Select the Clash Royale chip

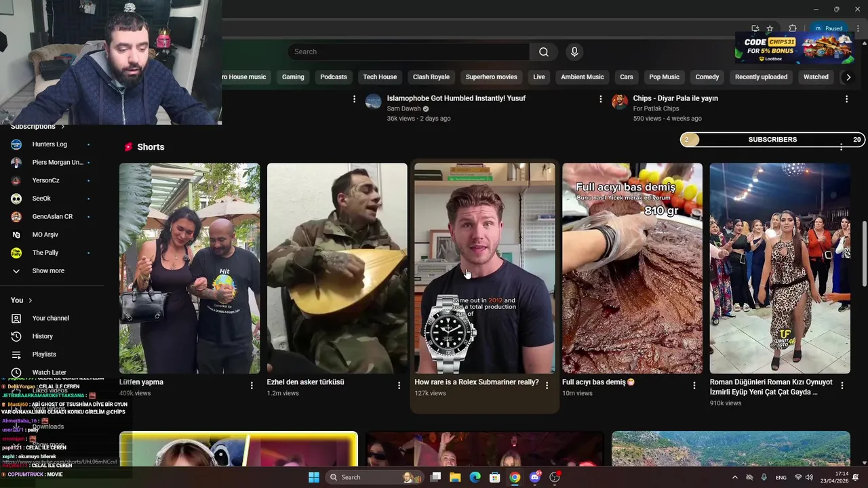[x=431, y=77]
